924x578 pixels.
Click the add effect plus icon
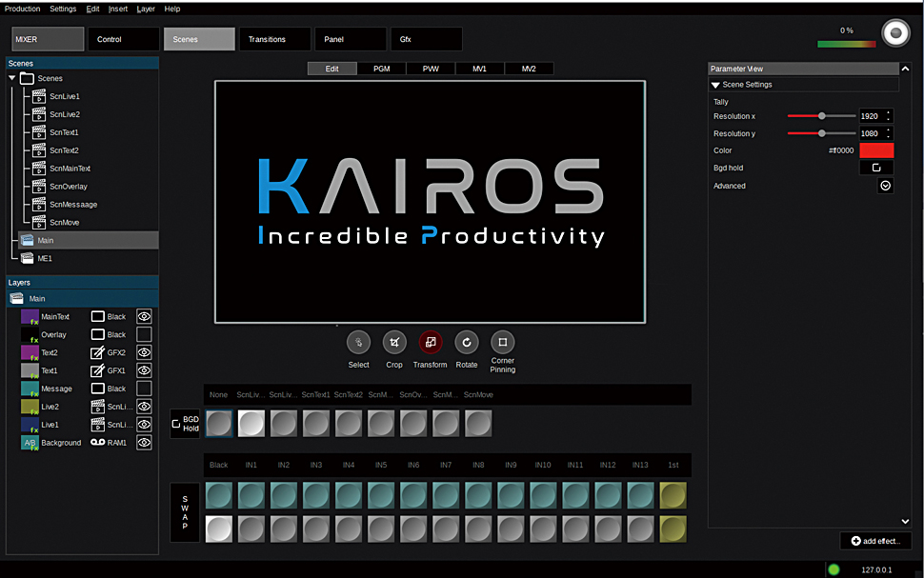point(855,541)
